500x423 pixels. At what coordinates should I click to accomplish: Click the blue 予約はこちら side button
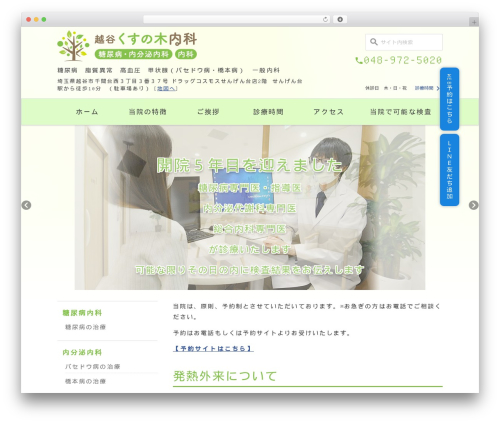tap(450, 99)
